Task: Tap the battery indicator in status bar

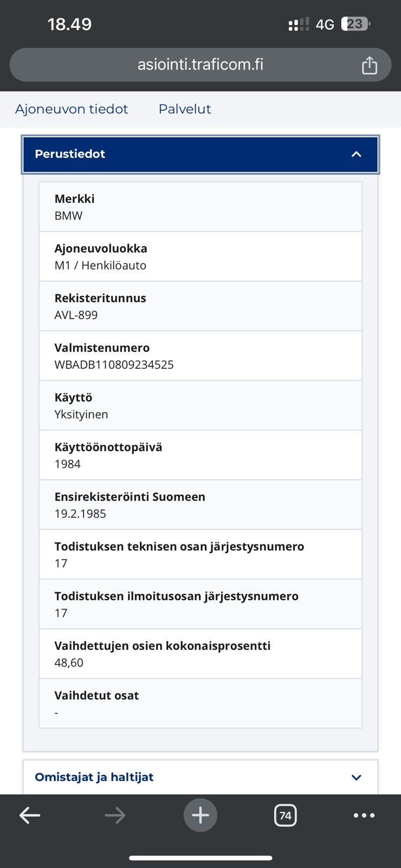Action: (x=355, y=24)
